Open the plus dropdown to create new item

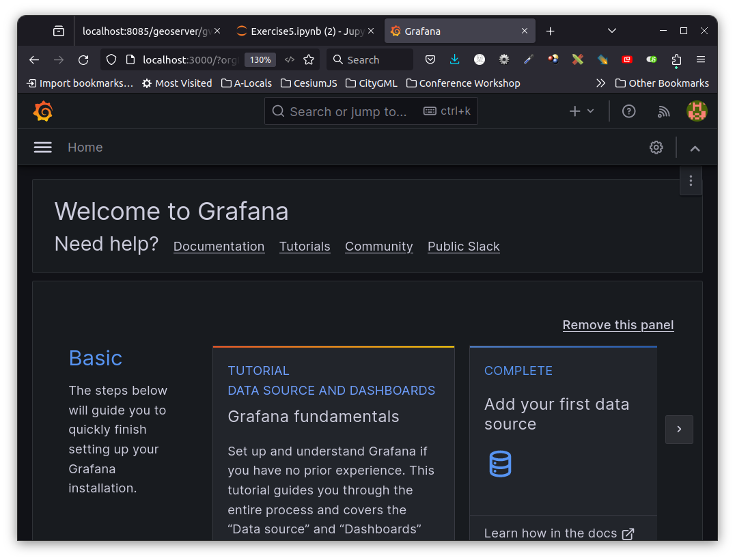coord(581,111)
